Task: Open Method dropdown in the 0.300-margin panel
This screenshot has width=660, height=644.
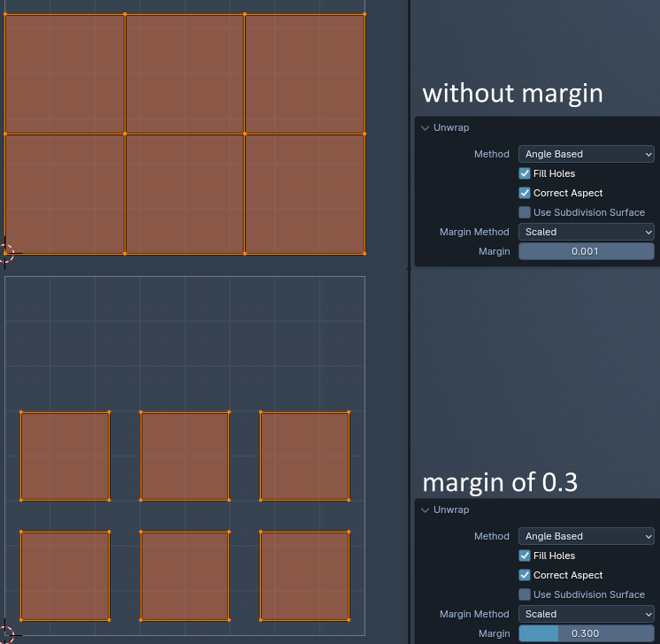Action: [586, 536]
